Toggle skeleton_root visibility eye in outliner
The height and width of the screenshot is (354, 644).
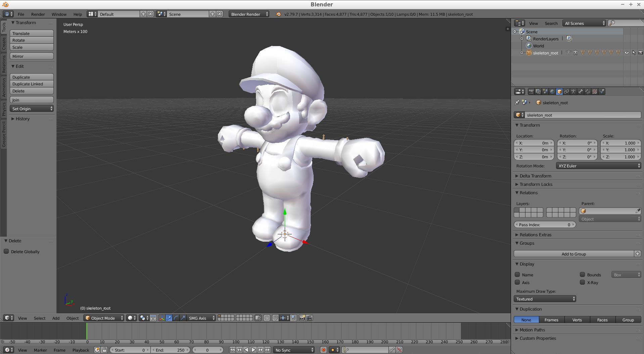click(x=627, y=53)
